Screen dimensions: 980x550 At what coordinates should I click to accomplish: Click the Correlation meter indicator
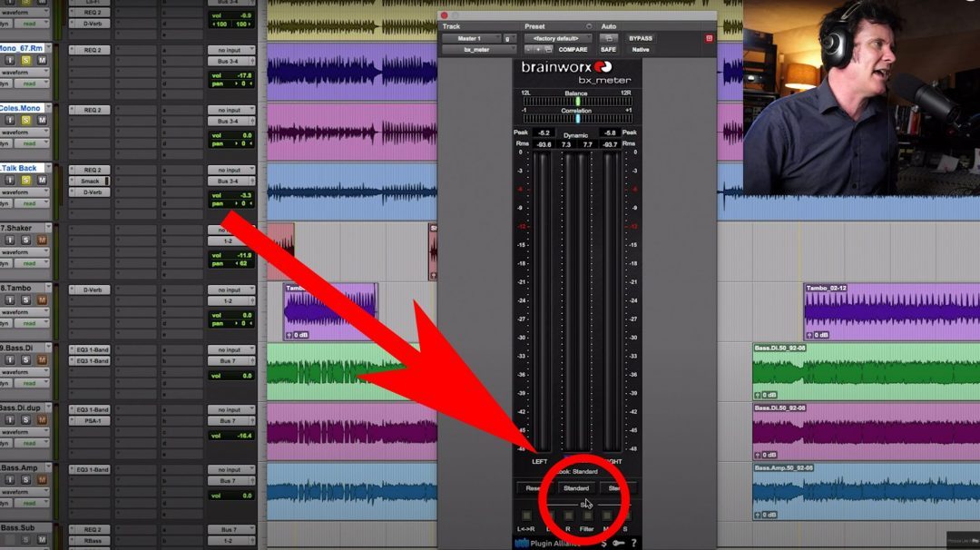577,118
